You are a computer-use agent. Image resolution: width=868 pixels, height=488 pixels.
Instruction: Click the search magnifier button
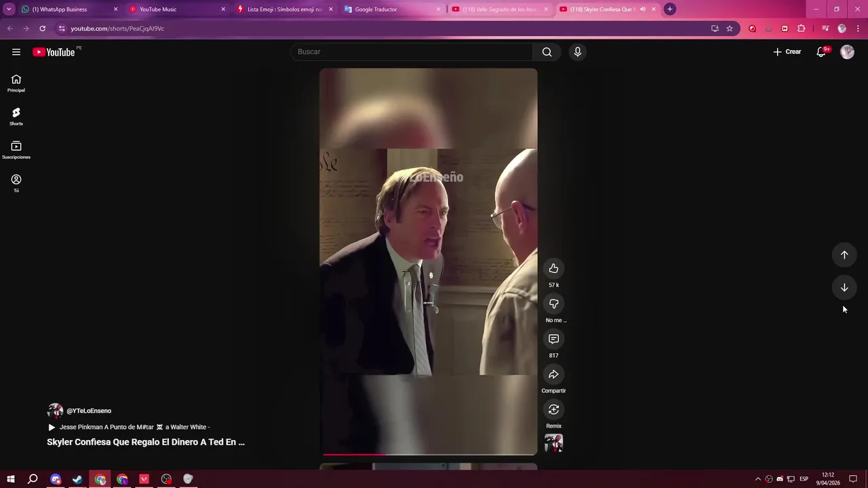tap(547, 52)
